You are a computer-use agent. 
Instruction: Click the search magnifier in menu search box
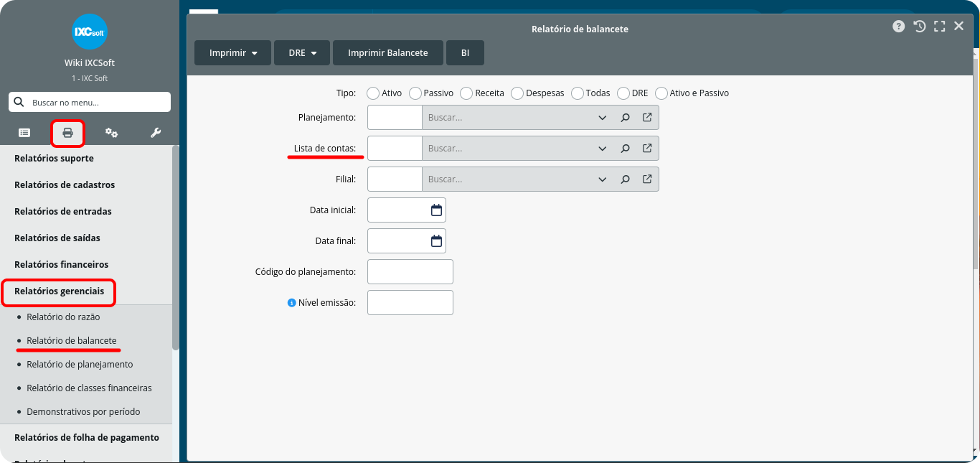(19, 102)
